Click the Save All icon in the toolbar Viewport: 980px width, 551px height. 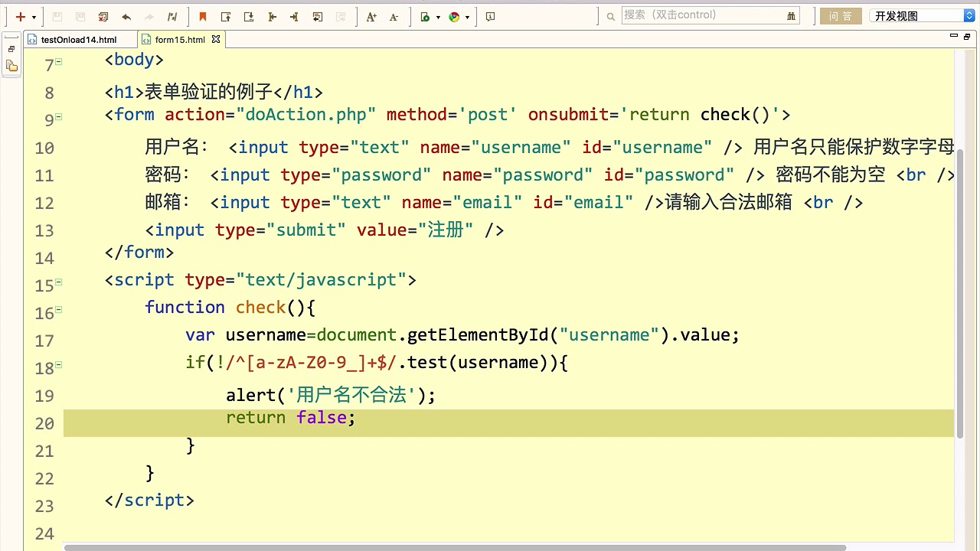(x=80, y=17)
